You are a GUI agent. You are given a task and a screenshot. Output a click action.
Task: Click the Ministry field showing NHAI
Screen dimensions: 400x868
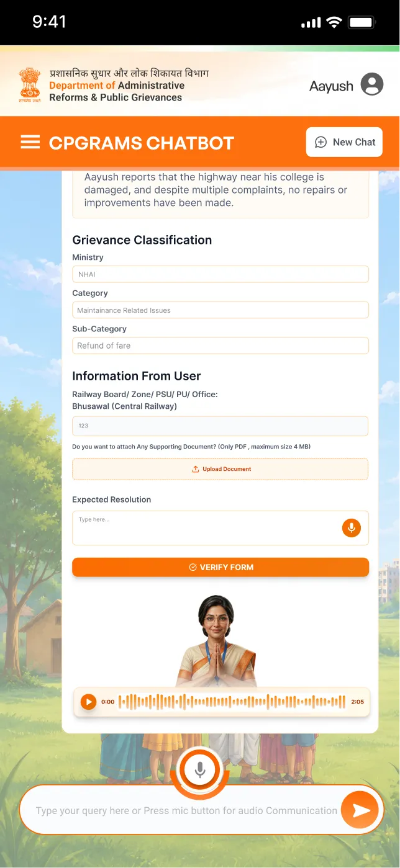[220, 274]
